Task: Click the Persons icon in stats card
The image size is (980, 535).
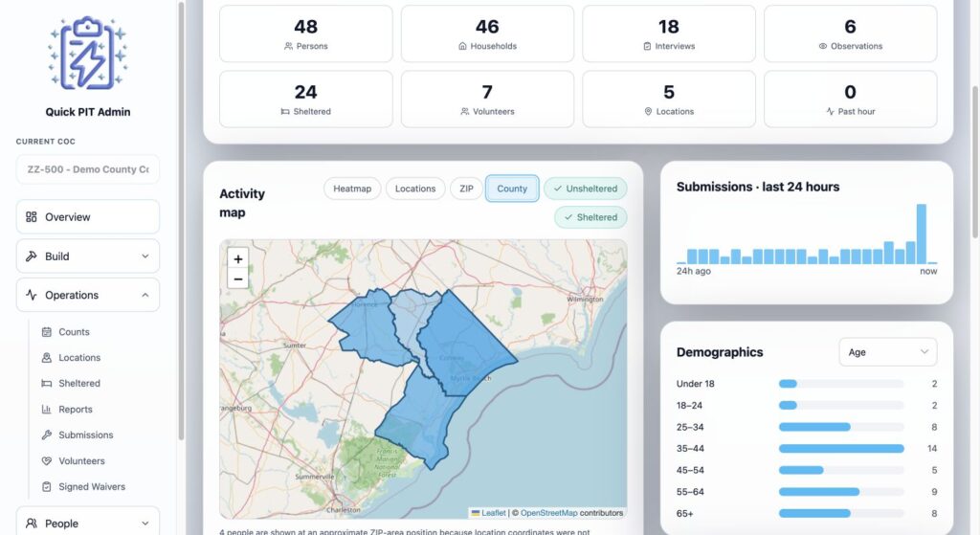Action: pyautogui.click(x=288, y=46)
